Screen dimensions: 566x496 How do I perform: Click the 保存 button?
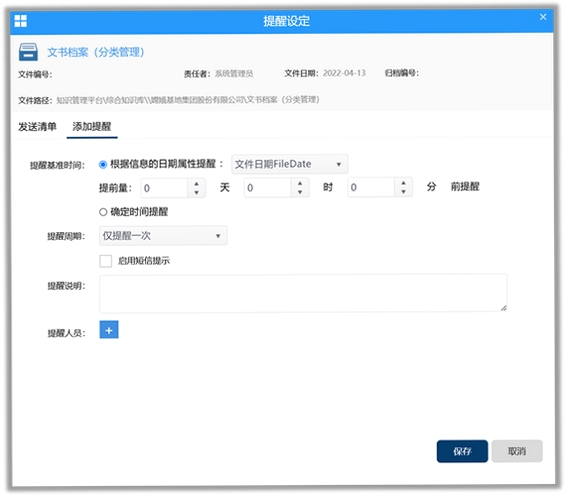(x=462, y=451)
